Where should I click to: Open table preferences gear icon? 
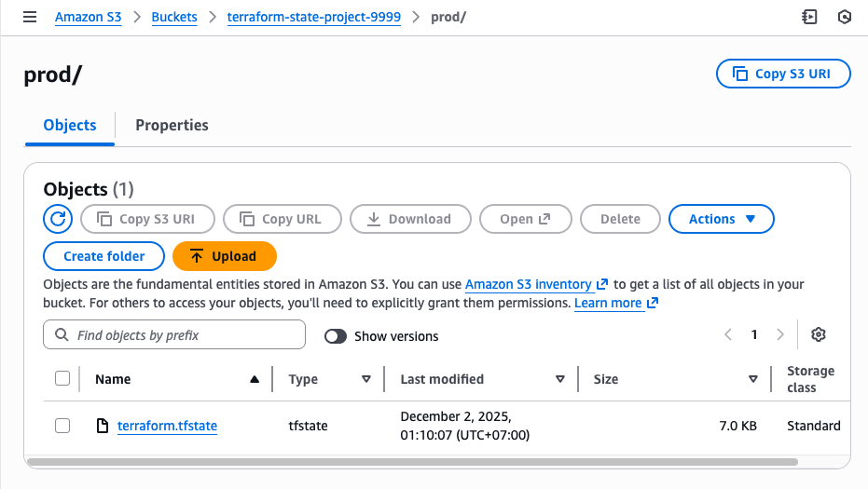[x=819, y=335]
